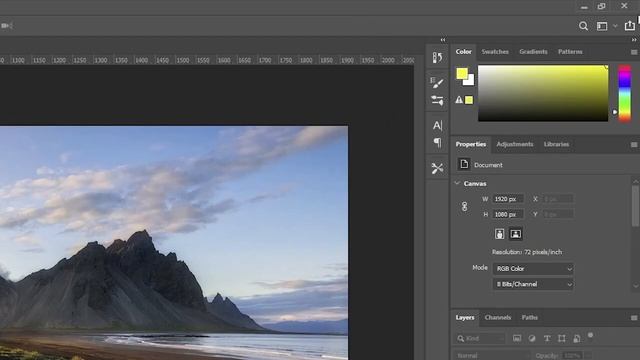Open the layer Kind filter dropdown
This screenshot has height=360, width=640.
[480, 338]
